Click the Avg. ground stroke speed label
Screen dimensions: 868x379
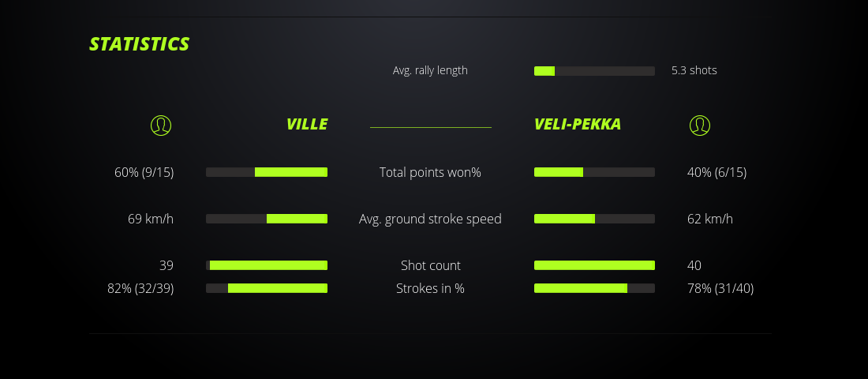click(x=430, y=219)
